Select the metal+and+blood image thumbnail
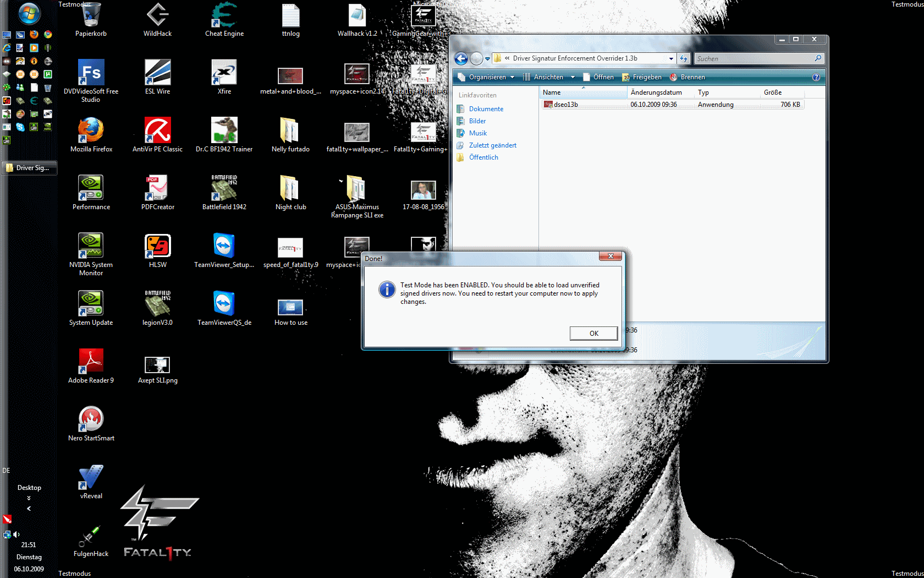 point(290,81)
